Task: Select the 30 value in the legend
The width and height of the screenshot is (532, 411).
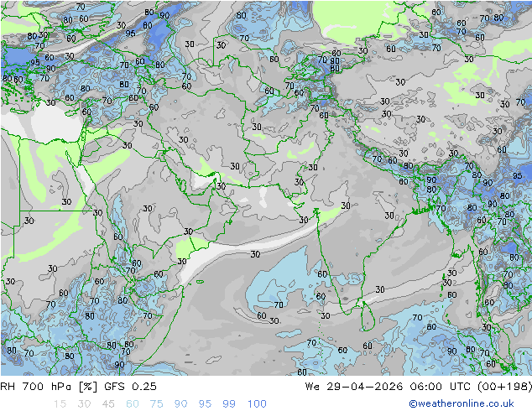Action: [84, 403]
